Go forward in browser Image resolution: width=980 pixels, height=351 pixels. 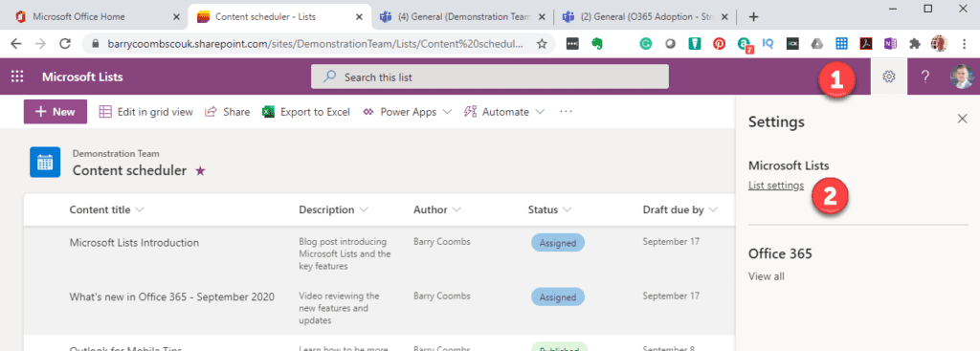coord(40,43)
